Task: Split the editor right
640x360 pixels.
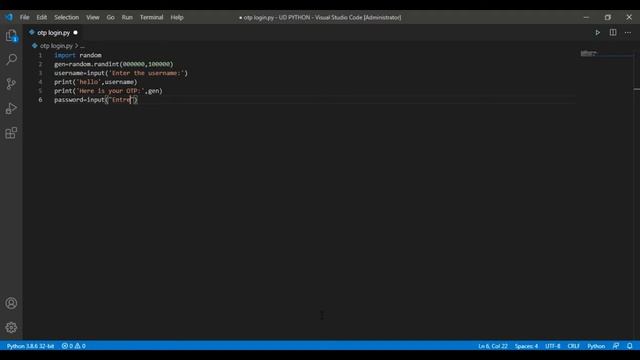Action: [x=613, y=33]
